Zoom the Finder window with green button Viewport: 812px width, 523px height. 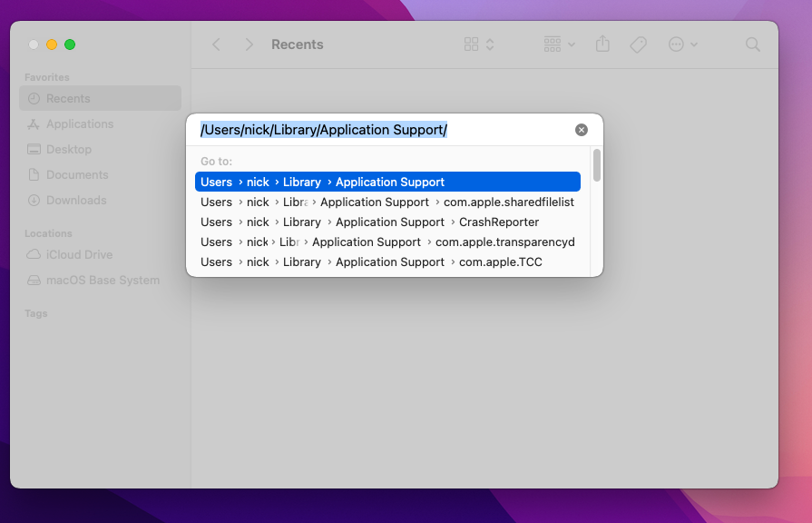70,44
